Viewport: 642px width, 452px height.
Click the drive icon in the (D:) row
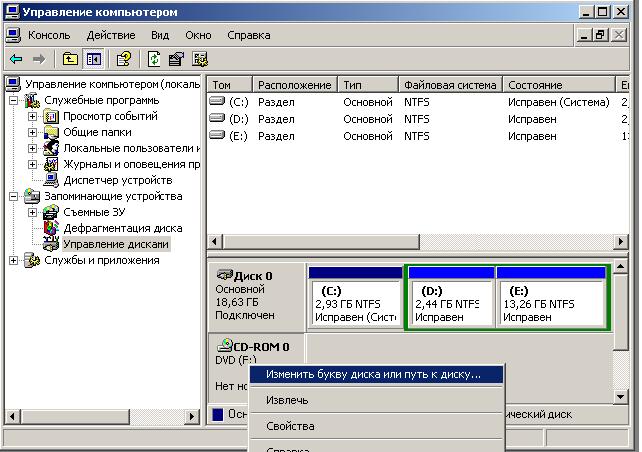click(x=217, y=118)
